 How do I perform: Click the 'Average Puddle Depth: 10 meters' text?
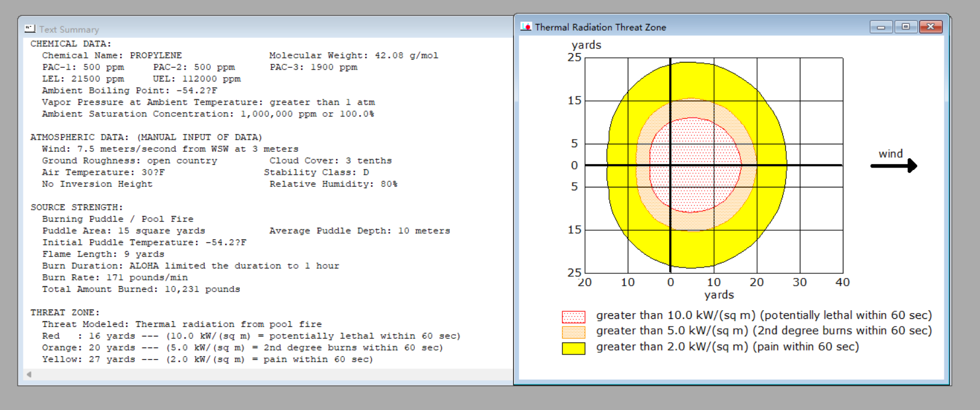click(x=360, y=231)
